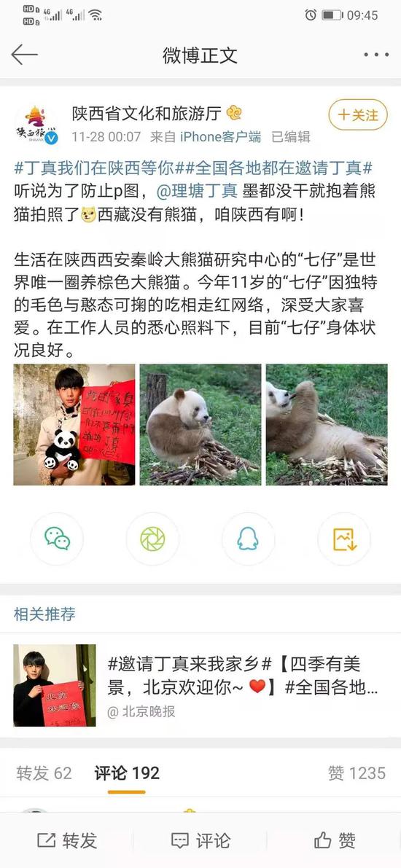401x868 pixels.
Task: Open the @理塘丁真 mention
Action: [x=197, y=191]
